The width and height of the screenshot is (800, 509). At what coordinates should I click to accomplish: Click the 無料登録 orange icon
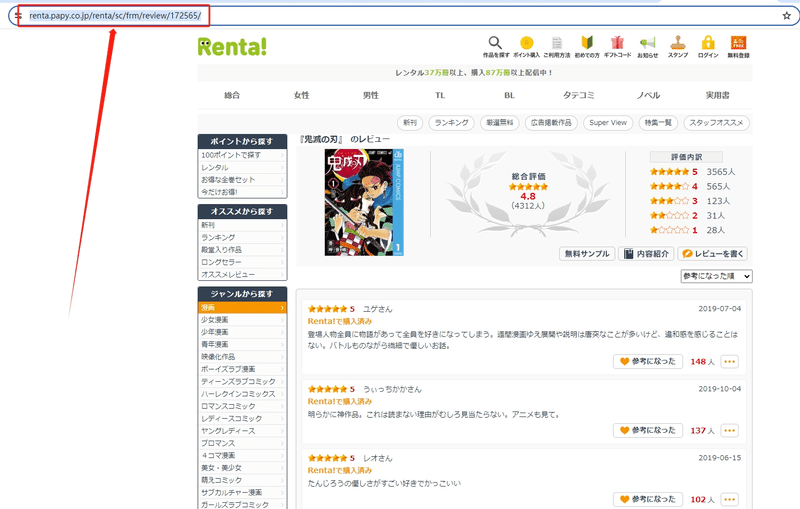tap(738, 43)
